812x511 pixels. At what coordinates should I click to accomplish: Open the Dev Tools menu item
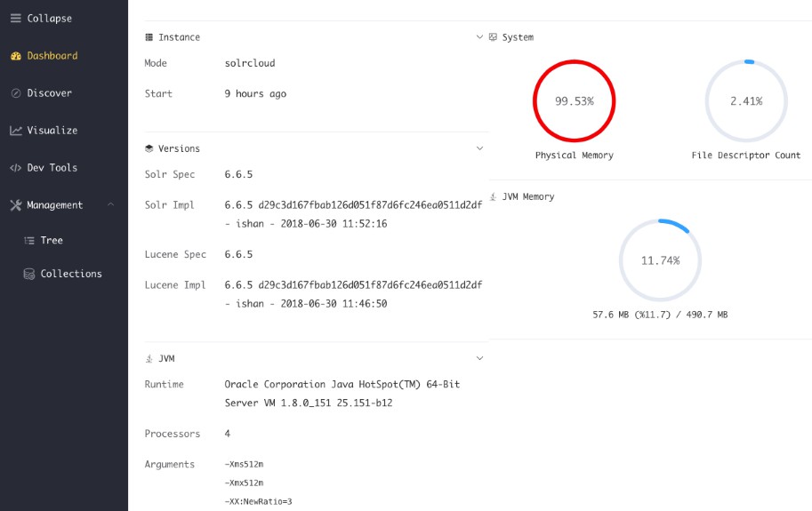point(52,168)
